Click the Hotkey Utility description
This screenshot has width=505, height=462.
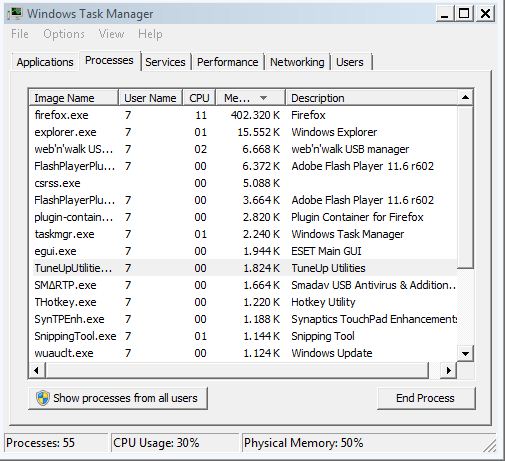pos(323,302)
